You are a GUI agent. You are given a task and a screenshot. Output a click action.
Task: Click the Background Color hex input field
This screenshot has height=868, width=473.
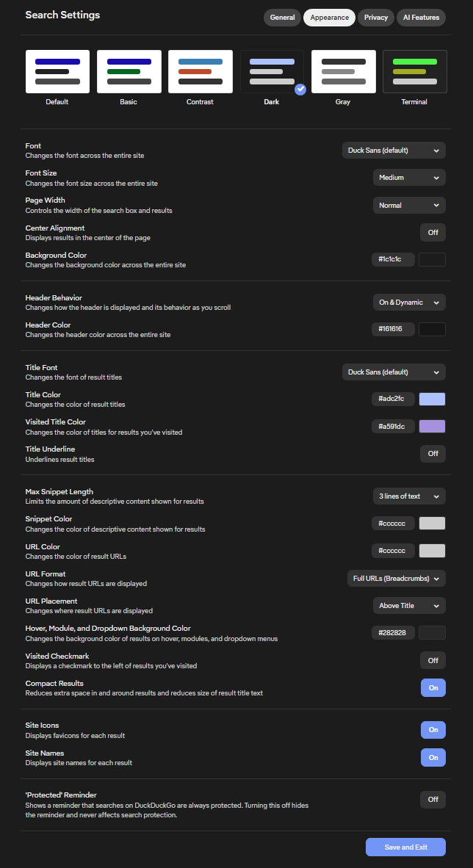point(394,259)
